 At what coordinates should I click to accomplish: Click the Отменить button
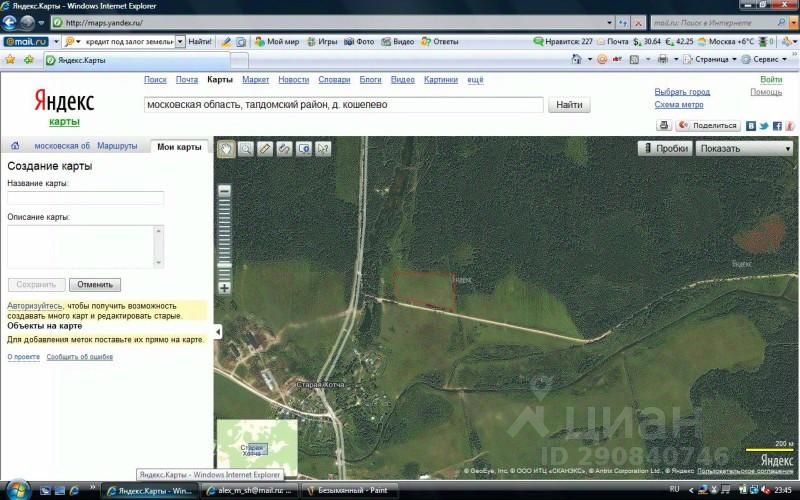95,285
